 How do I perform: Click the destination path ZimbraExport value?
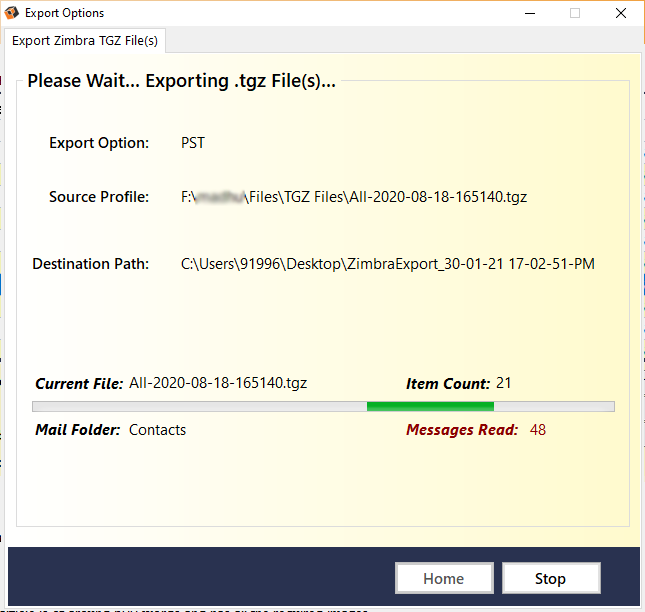[x=387, y=264]
